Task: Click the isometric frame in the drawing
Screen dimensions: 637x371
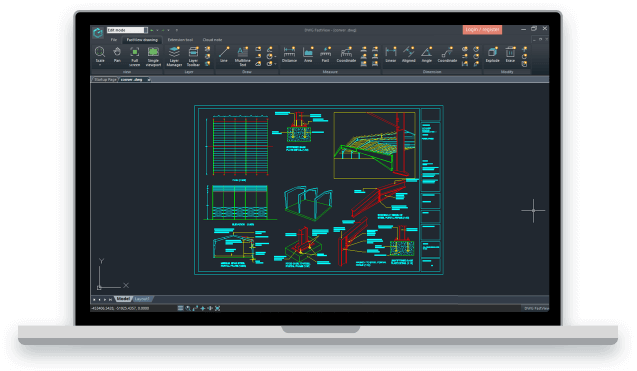Action: pos(308,203)
